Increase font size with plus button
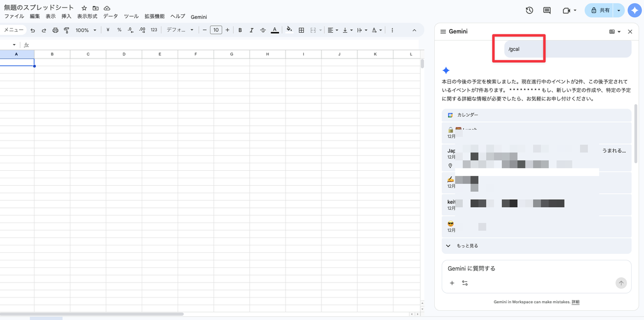 point(228,30)
